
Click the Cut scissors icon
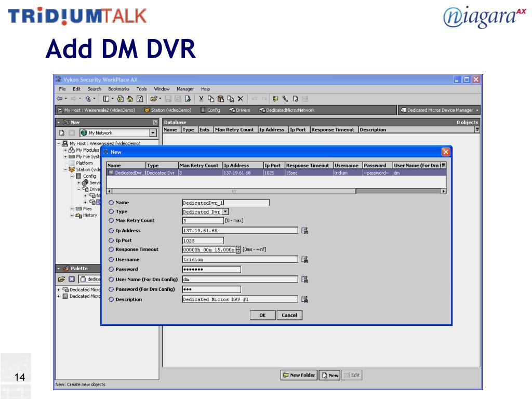201,99
